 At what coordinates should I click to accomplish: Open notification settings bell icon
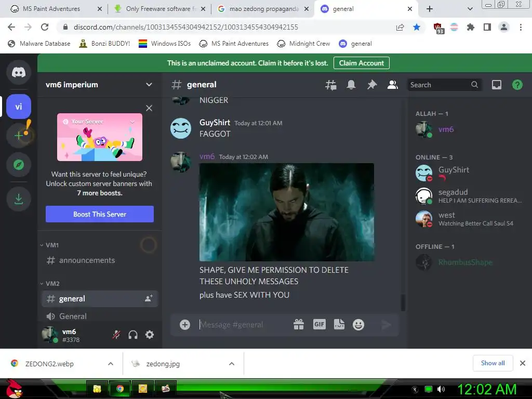click(351, 85)
